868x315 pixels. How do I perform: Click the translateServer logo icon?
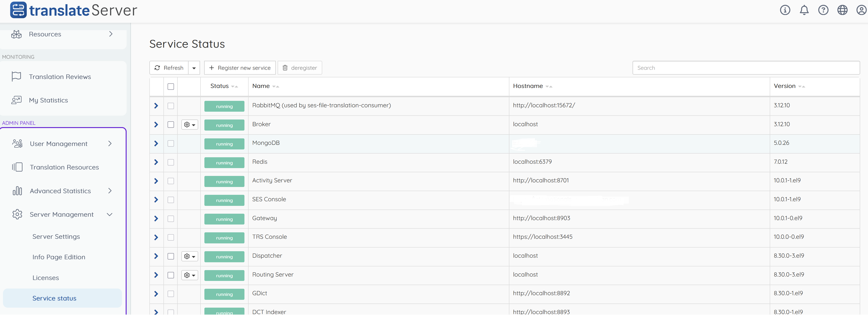click(x=18, y=10)
